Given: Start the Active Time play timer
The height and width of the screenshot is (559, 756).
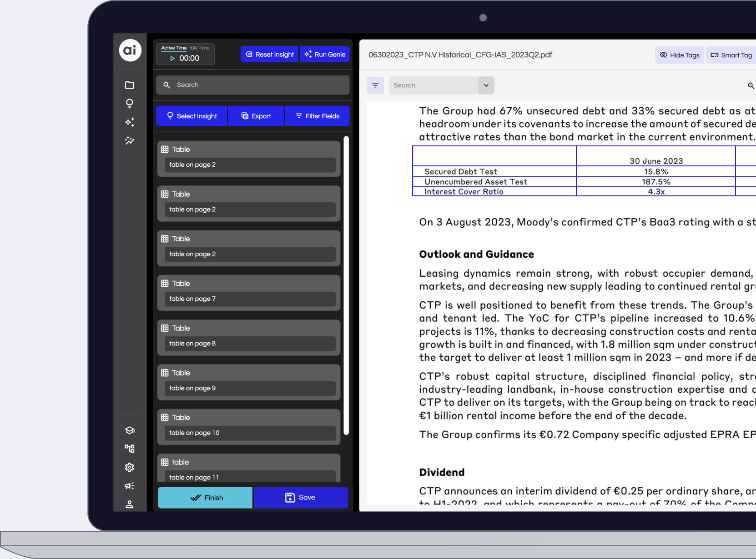Looking at the screenshot, I should (x=172, y=59).
